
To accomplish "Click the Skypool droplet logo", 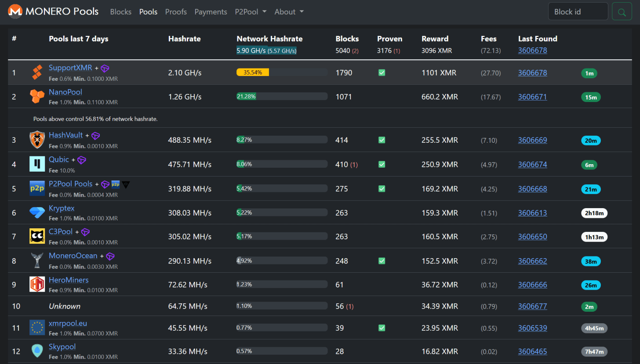I will click(37, 350).
